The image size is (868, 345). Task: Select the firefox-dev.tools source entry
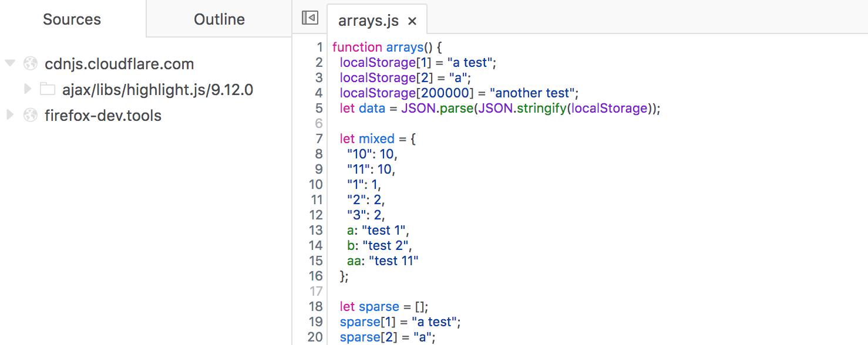click(x=103, y=116)
